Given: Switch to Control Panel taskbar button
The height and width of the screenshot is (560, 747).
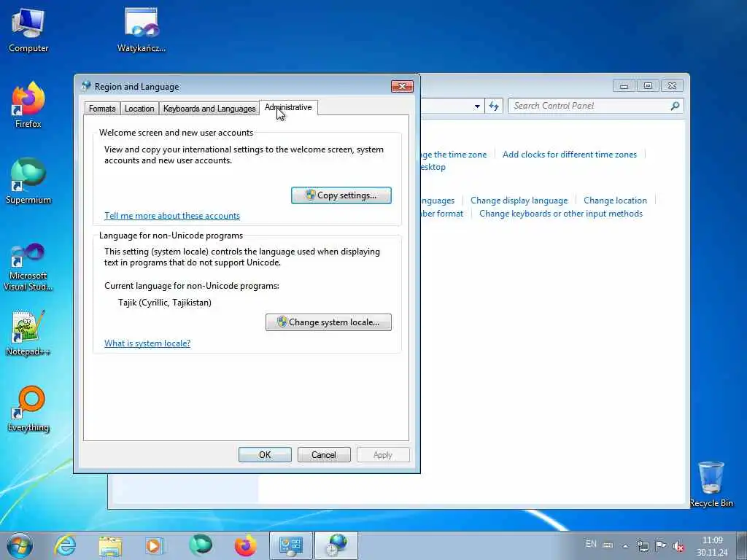Looking at the screenshot, I should click(x=290, y=545).
